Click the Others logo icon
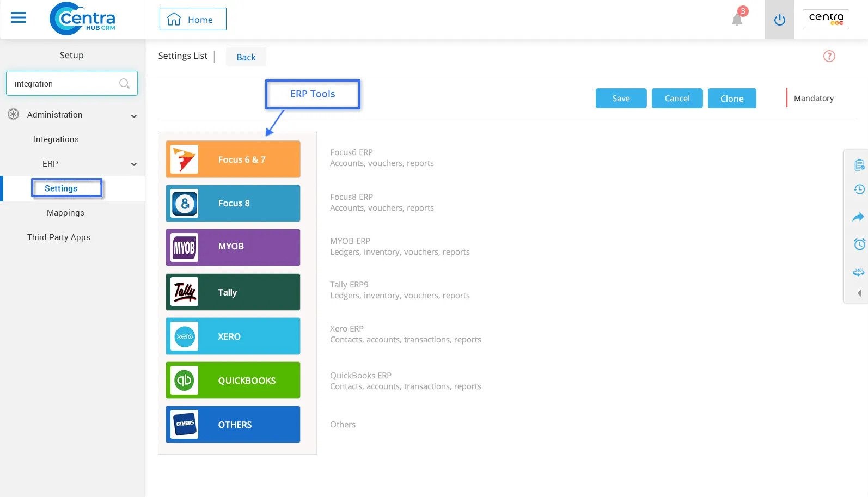Viewport: 868px width, 497px height. [184, 425]
